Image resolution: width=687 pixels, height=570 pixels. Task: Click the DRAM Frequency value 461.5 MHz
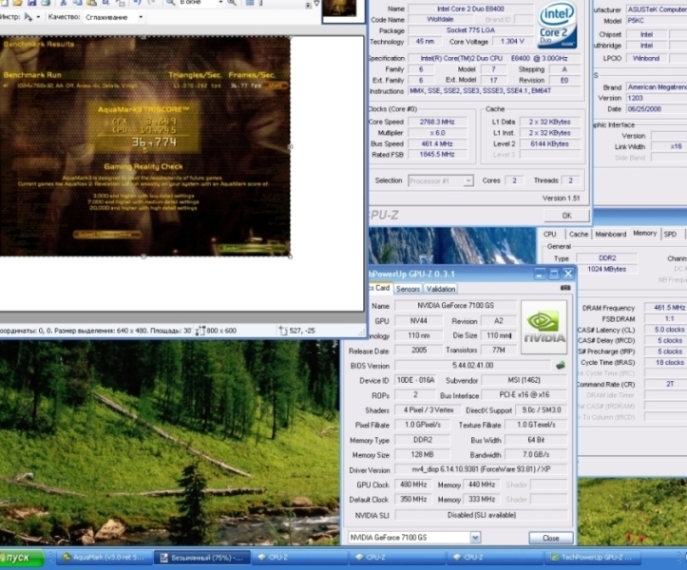[668, 308]
